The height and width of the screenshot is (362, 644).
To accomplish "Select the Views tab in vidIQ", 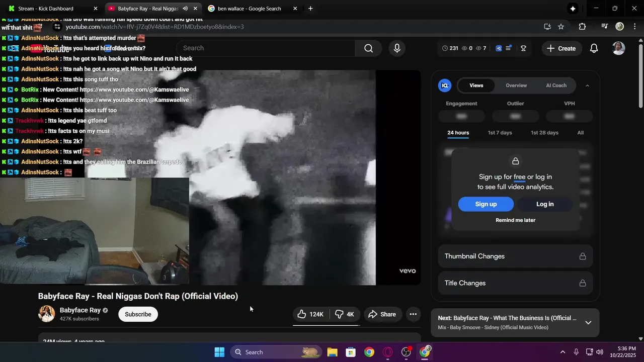I will click(476, 85).
